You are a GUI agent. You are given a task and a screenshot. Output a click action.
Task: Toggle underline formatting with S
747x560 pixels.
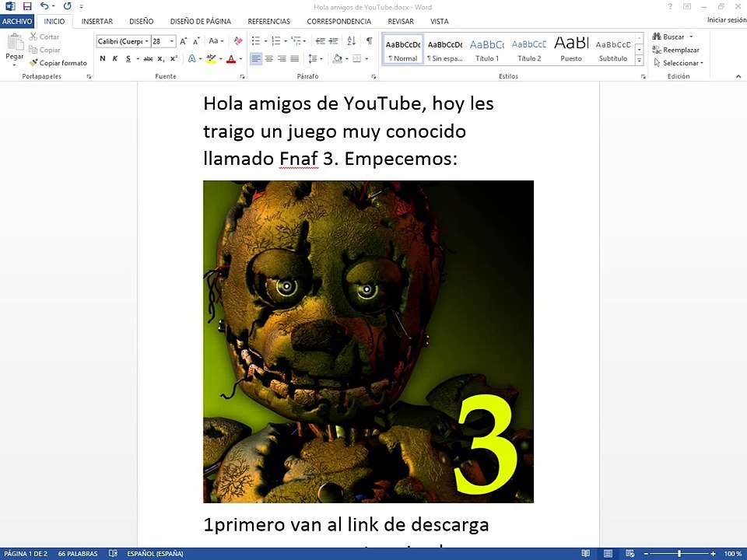pyautogui.click(x=128, y=58)
